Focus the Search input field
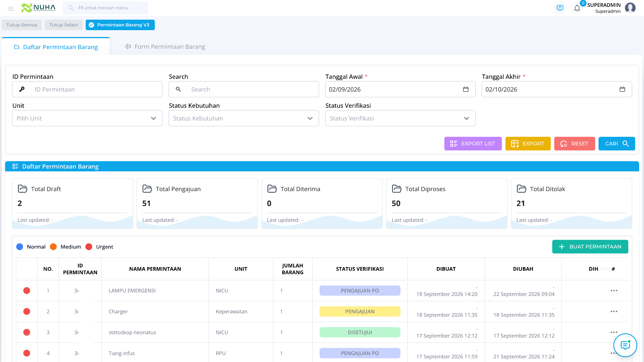Screen dimensions: 644x362 [x=244, y=89]
